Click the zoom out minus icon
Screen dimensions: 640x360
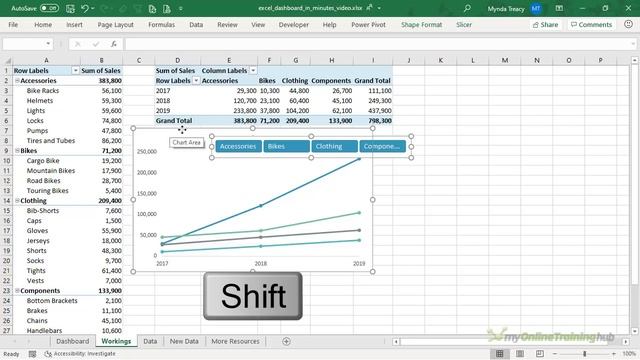tap(555, 354)
